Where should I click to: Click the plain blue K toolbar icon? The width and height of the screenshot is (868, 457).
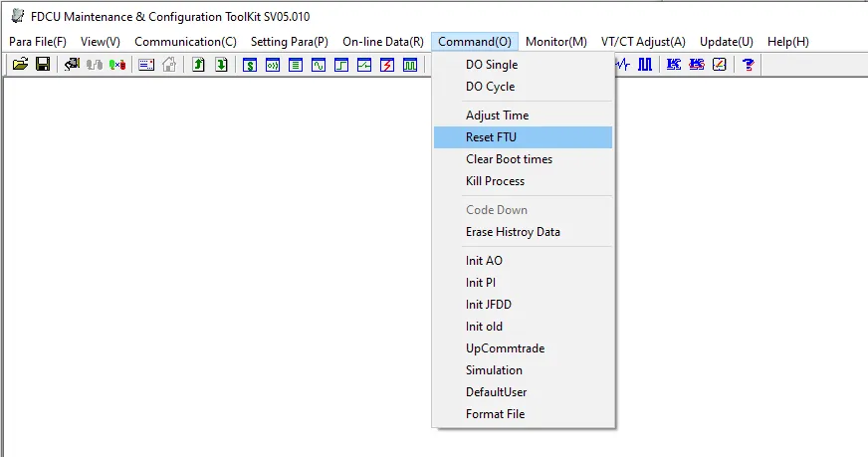point(674,65)
